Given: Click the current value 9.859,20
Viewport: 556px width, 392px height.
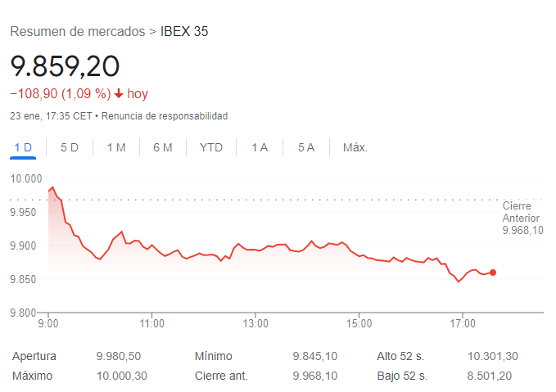Looking at the screenshot, I should coord(65,66).
